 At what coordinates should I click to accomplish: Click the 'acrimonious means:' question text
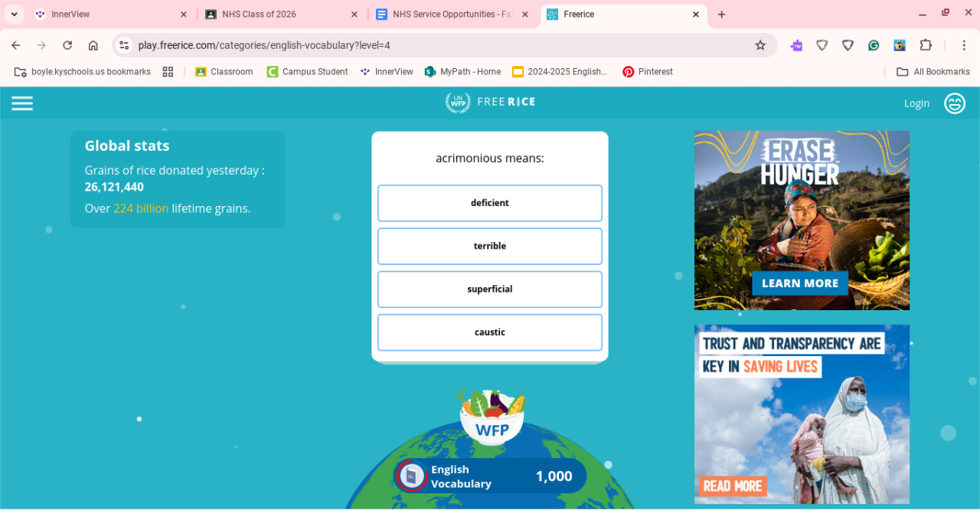[x=490, y=159]
